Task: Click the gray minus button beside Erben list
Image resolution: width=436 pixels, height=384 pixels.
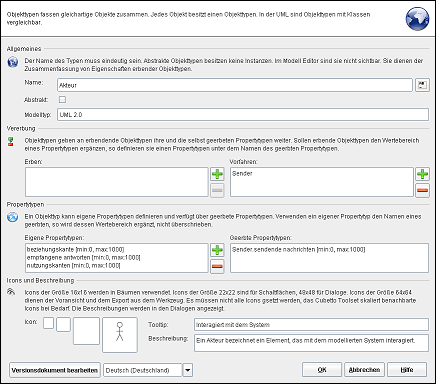Action: coord(217,190)
